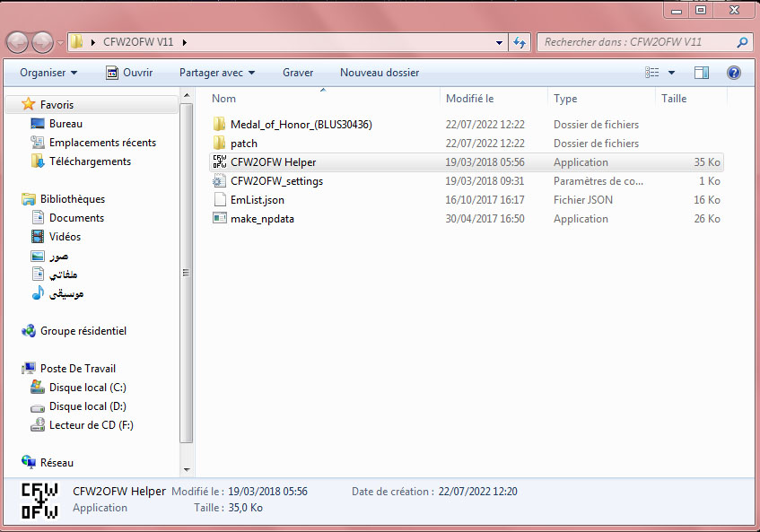Click the CFW2OFW_settings file icon
760x532 pixels.
coord(220,181)
